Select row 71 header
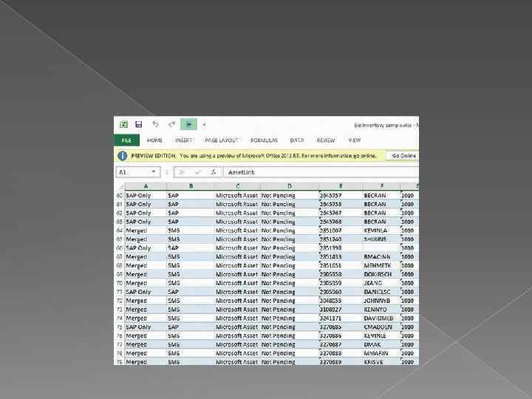Viewport: 532px width, 399px height. point(120,292)
